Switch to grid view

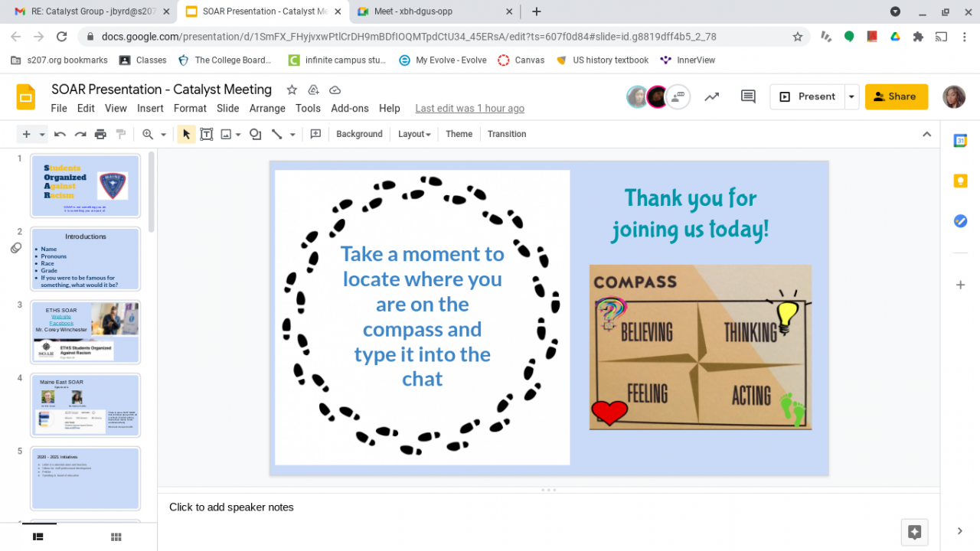click(116, 537)
